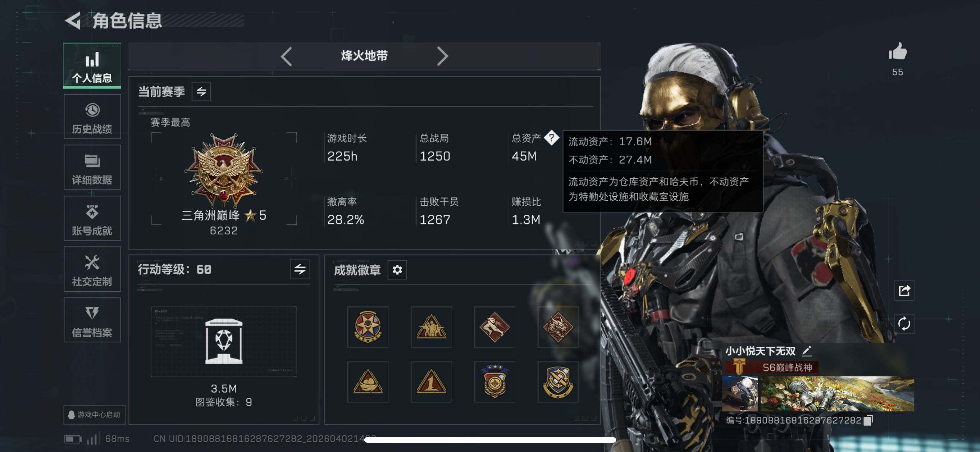The width and height of the screenshot is (980, 452).
Task: Open the 历史战绩 tab
Action: [92, 117]
